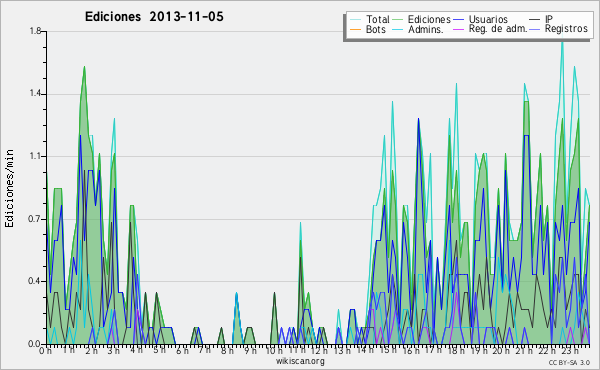600x370 pixels.
Task: Click the orange Bots legend line
Action: click(x=355, y=29)
